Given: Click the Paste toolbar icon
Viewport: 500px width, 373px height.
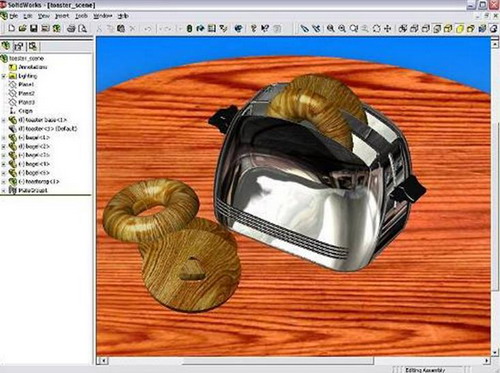Looking at the screenshot, I should click(x=121, y=29).
